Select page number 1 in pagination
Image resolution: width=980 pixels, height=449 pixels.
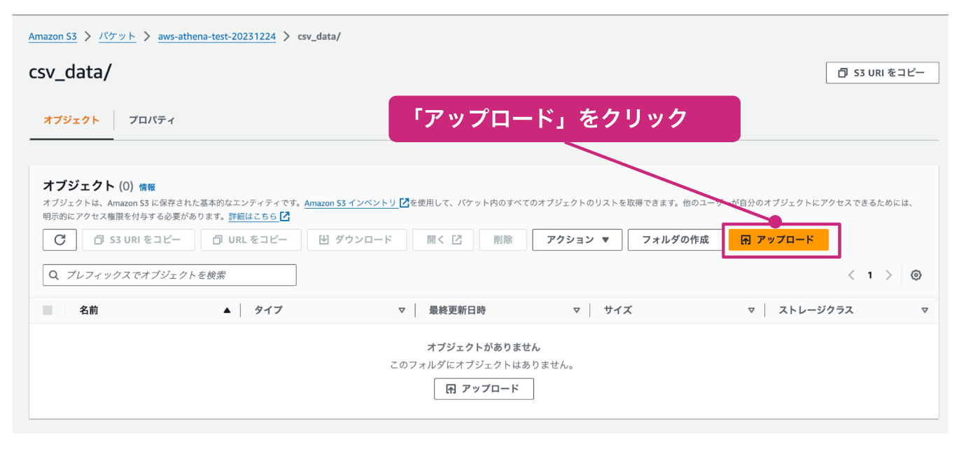click(870, 275)
